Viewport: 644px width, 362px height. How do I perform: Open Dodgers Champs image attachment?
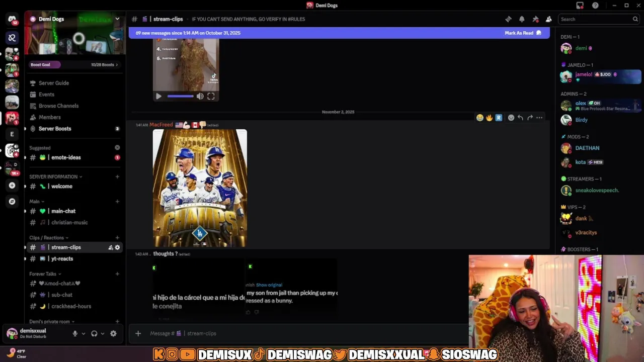(x=200, y=188)
